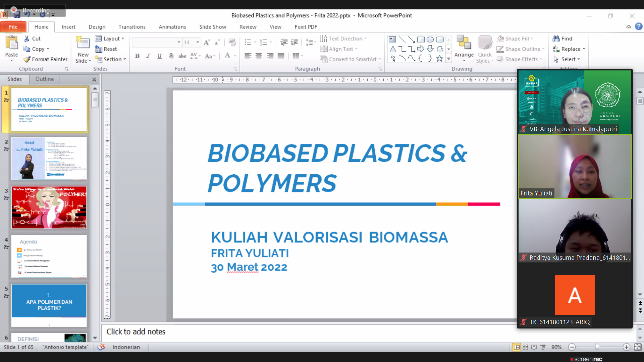Viewport: 644px width, 362px height.
Task: Switch to the Outline pane tab
Action: [44, 79]
